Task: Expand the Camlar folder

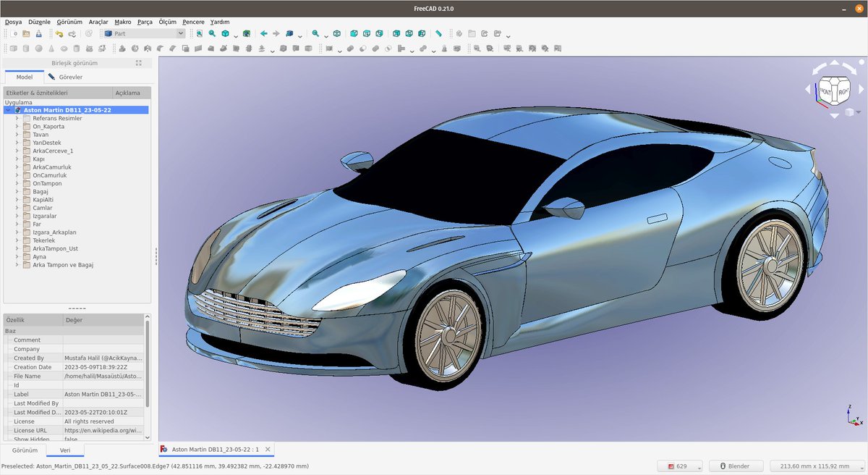Action: coord(17,208)
